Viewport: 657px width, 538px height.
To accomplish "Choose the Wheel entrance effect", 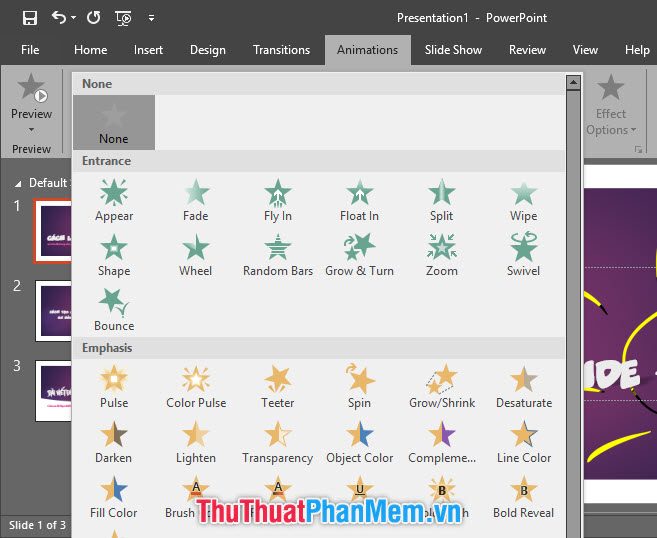I will point(196,254).
